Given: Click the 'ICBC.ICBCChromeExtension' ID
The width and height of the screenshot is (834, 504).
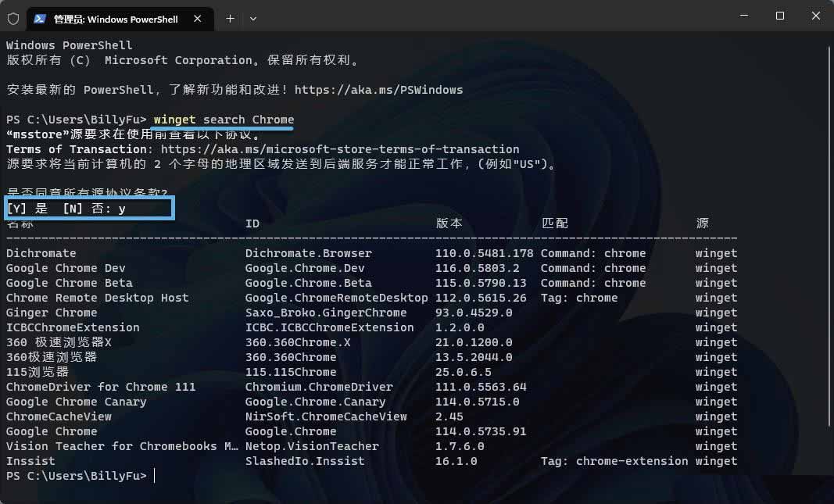Looking at the screenshot, I should pos(329,327).
